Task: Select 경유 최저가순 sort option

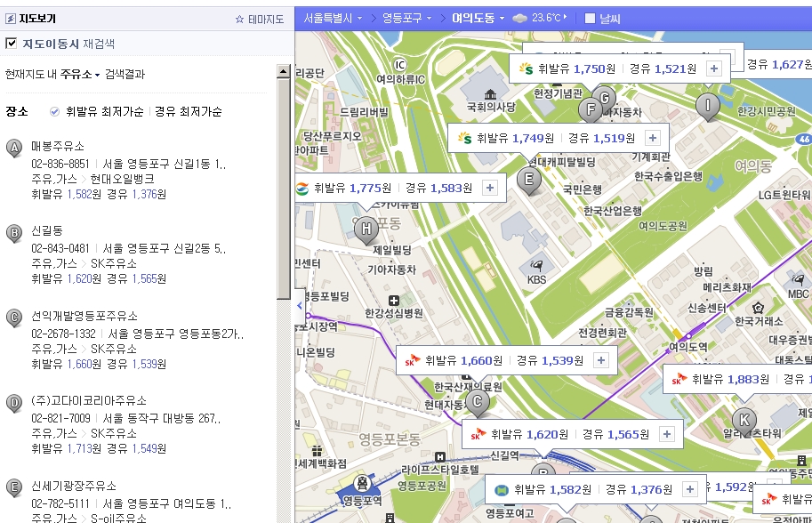Action: [188, 111]
